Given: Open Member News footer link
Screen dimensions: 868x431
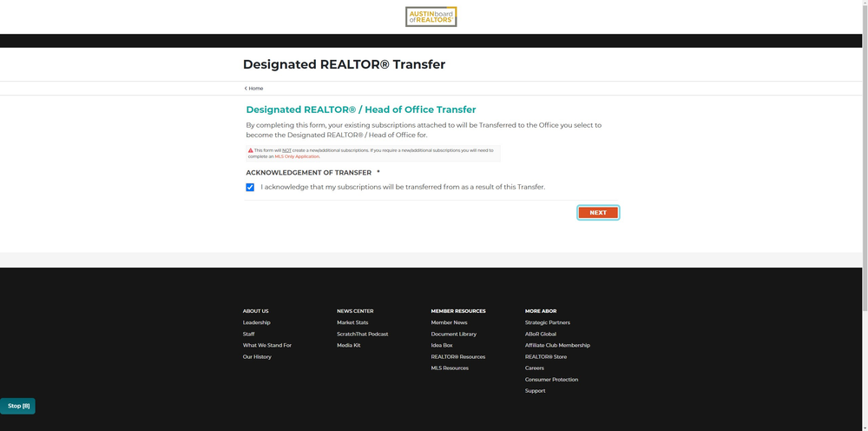Looking at the screenshot, I should 449,322.
